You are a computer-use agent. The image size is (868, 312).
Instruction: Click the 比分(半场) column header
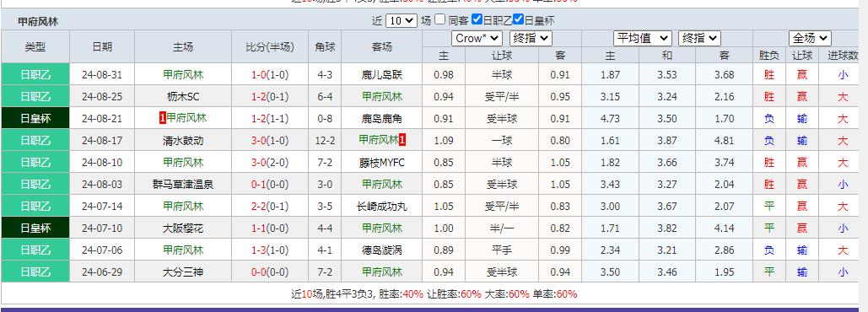pos(270,47)
